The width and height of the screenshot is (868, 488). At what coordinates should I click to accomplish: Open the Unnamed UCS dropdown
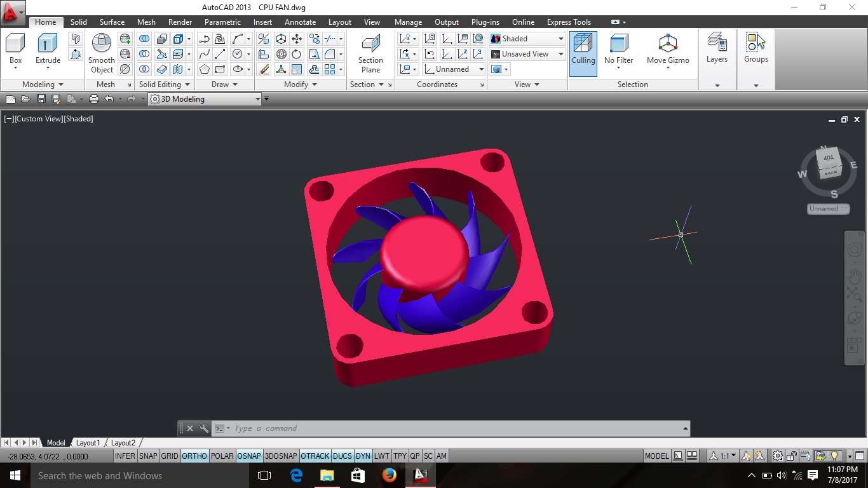point(454,69)
